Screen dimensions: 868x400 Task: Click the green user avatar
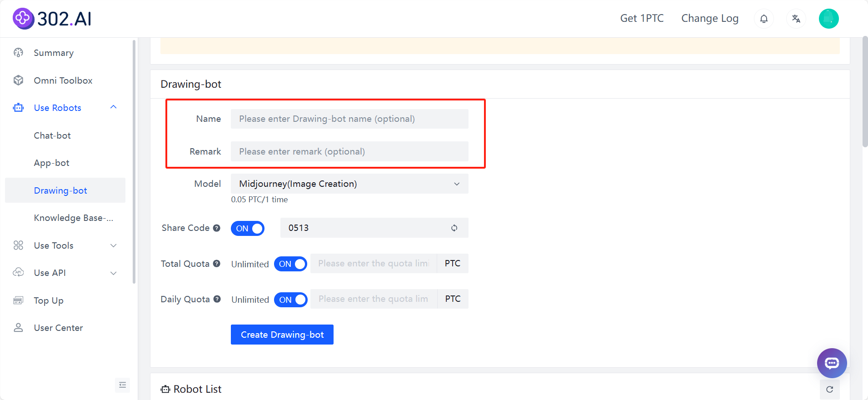(828, 19)
